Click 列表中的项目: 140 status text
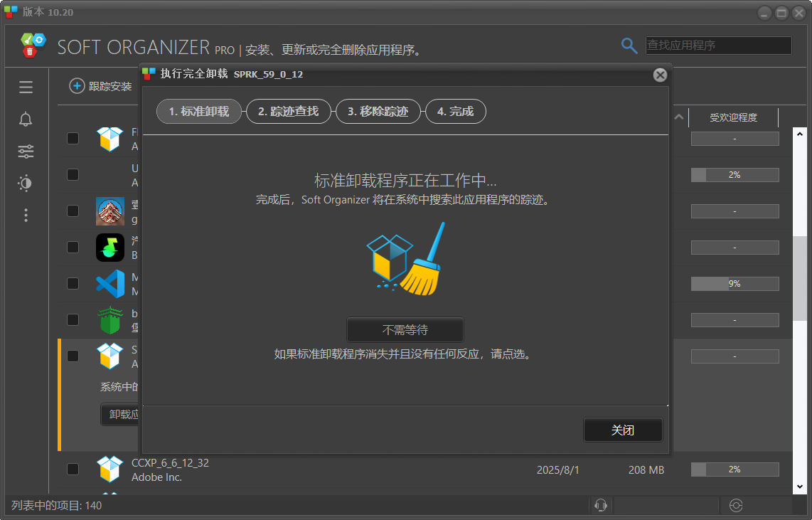The height and width of the screenshot is (520, 812). point(56,506)
